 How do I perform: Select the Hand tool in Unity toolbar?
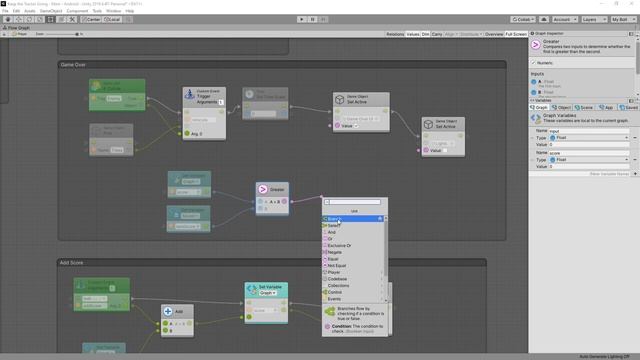coord(8,19)
